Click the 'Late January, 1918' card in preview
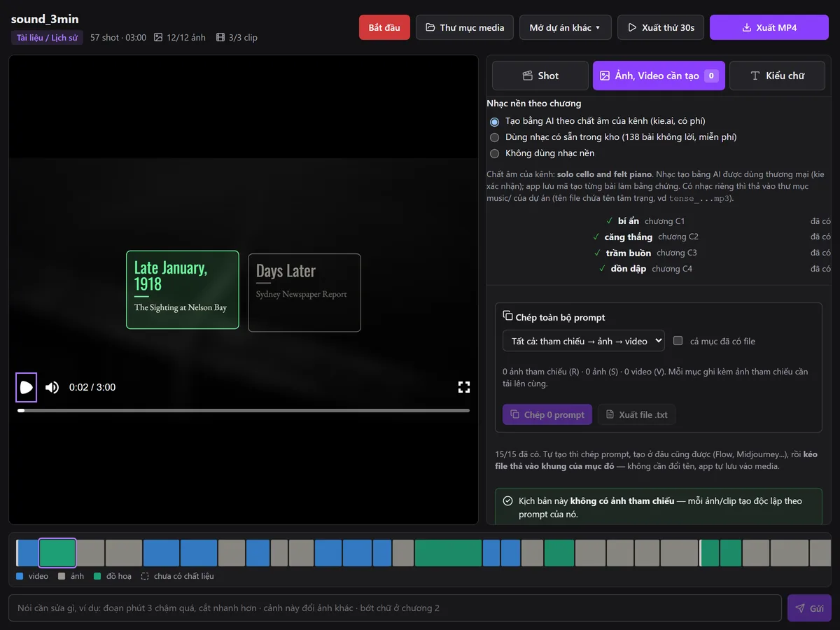This screenshot has width=840, height=630. (x=183, y=290)
